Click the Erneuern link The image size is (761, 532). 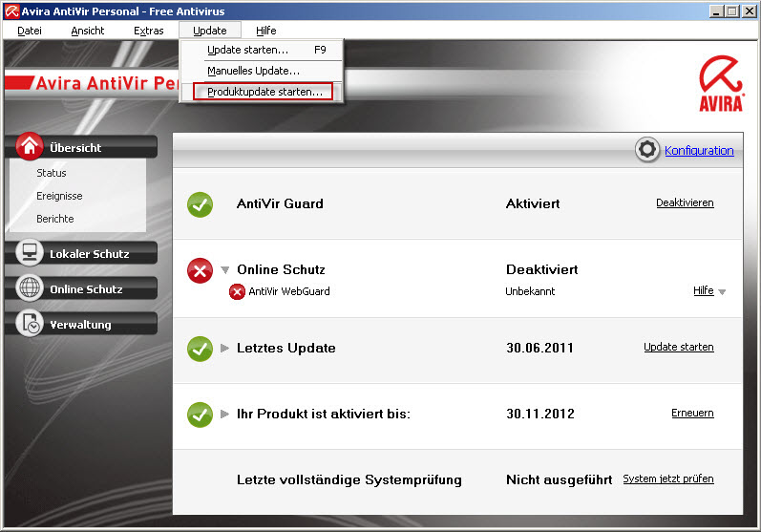tap(692, 413)
